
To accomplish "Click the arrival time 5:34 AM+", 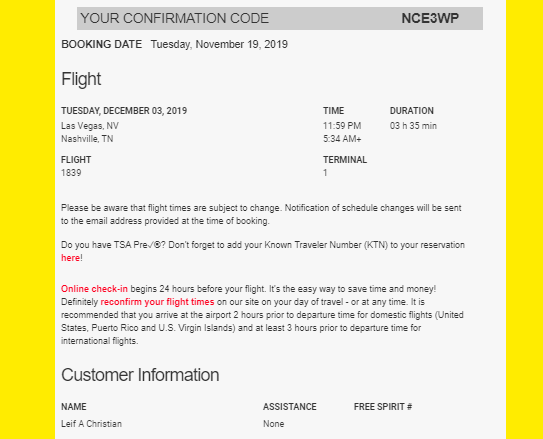I will pyautogui.click(x=342, y=139).
